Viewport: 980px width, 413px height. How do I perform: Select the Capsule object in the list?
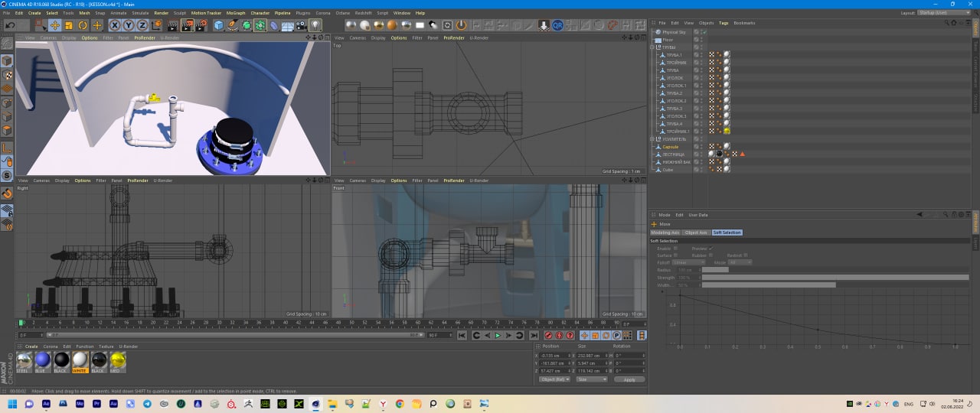tap(670, 147)
